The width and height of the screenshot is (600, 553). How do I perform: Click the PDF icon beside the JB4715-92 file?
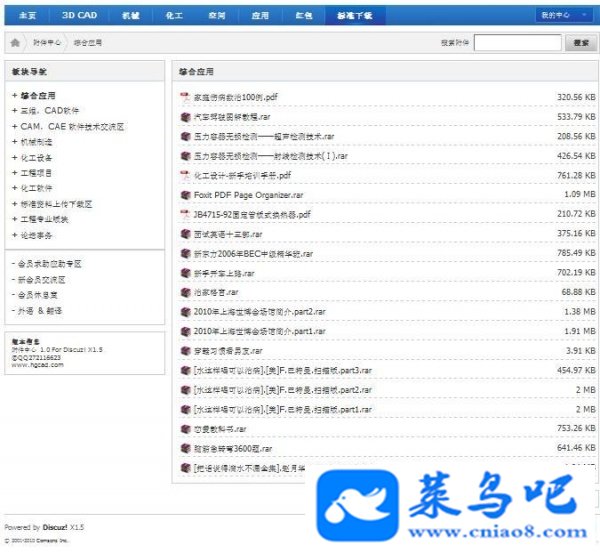(x=185, y=214)
